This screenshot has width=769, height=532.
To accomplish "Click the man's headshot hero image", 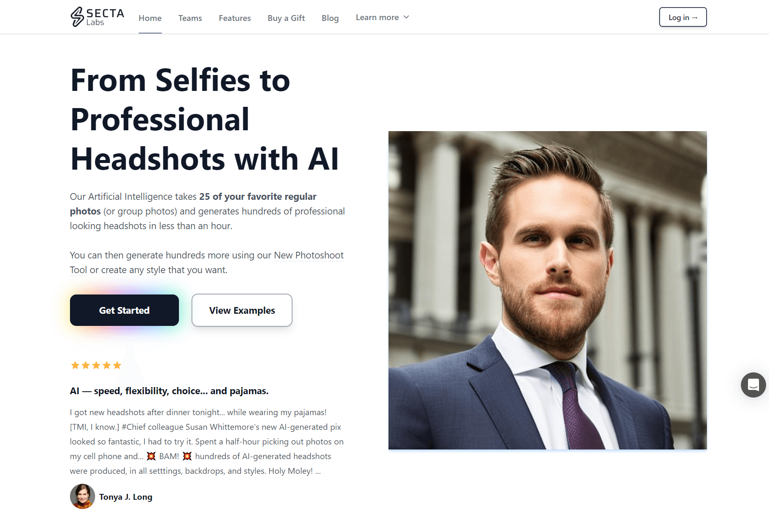I will tap(547, 290).
